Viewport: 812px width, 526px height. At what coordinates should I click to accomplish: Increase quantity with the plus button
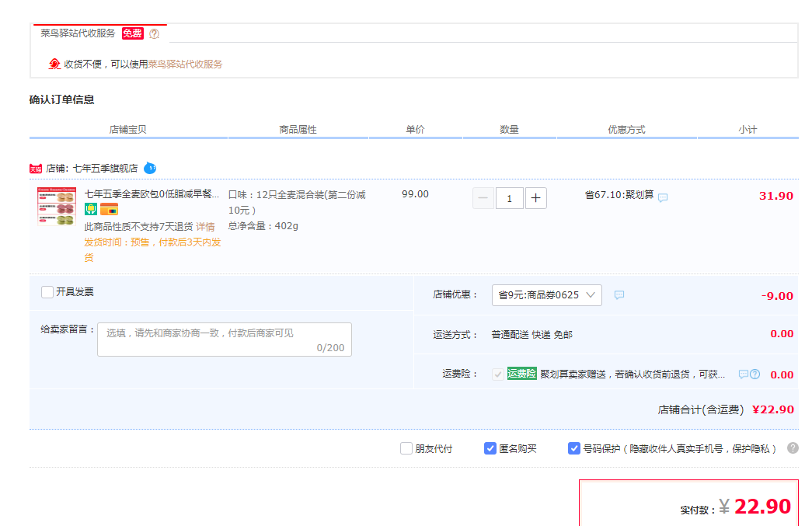(x=536, y=198)
